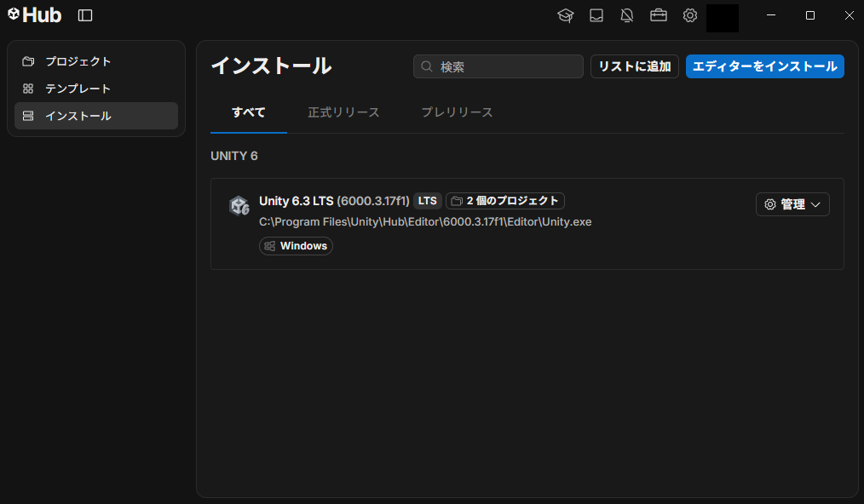Open the settings gear icon
Screen dimensions: 864x504
(x=690, y=15)
